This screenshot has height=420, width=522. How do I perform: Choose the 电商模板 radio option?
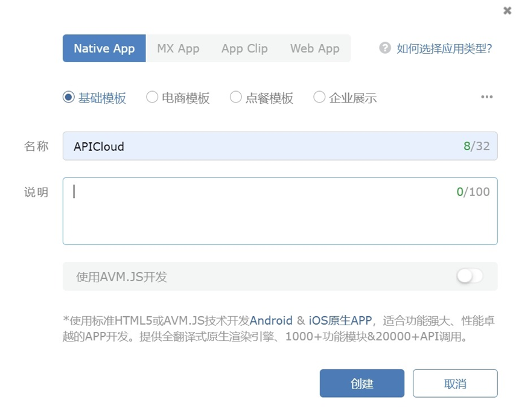pyautogui.click(x=152, y=97)
